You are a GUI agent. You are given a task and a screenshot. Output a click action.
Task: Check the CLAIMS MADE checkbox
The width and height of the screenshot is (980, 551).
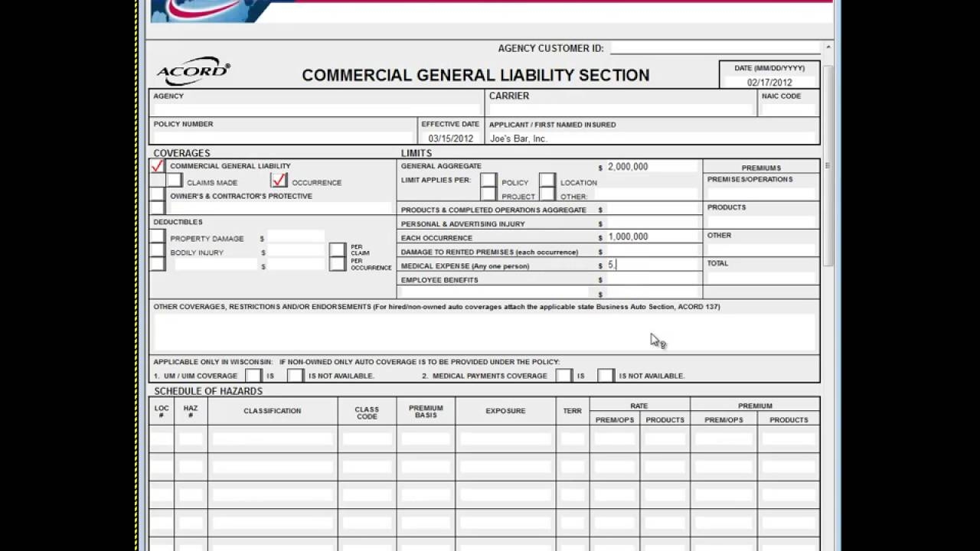(x=175, y=181)
